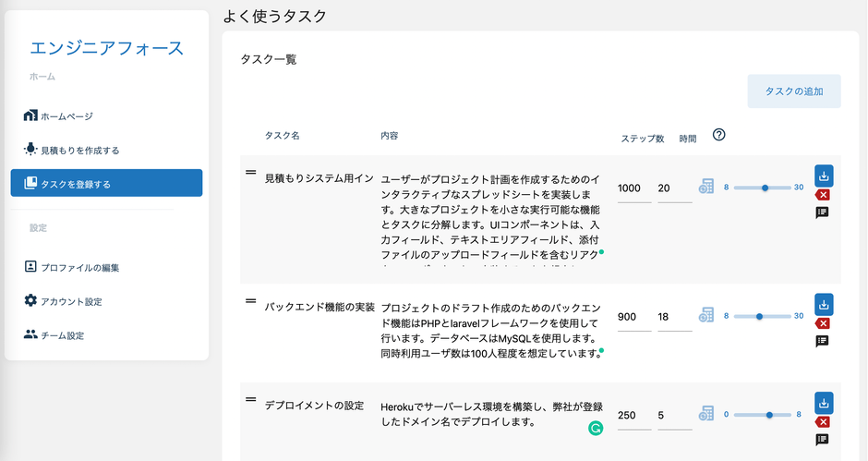Viewport: 868px width, 461px height.
Task: Click the drag handle for デプロイメントの設定 row
Action: [250, 399]
